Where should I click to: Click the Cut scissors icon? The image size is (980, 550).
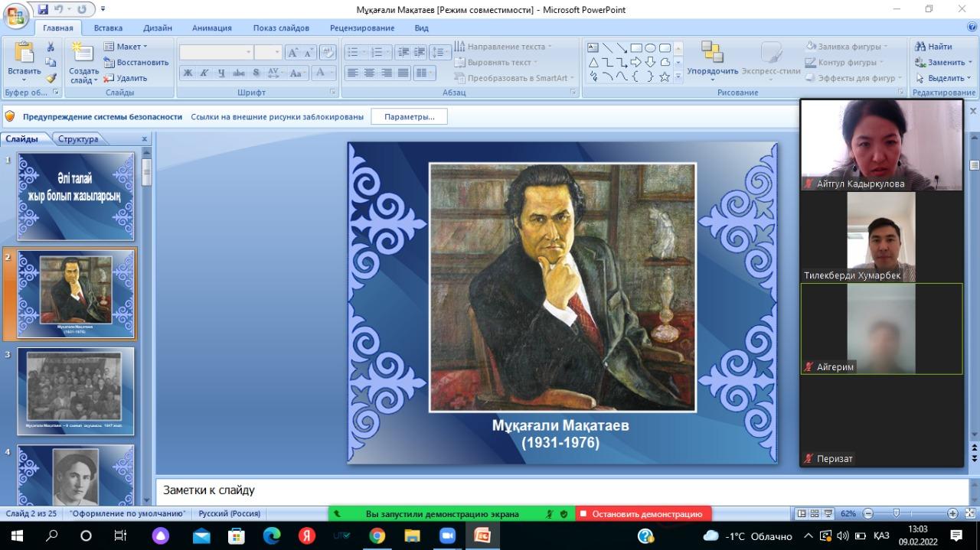tap(51, 47)
